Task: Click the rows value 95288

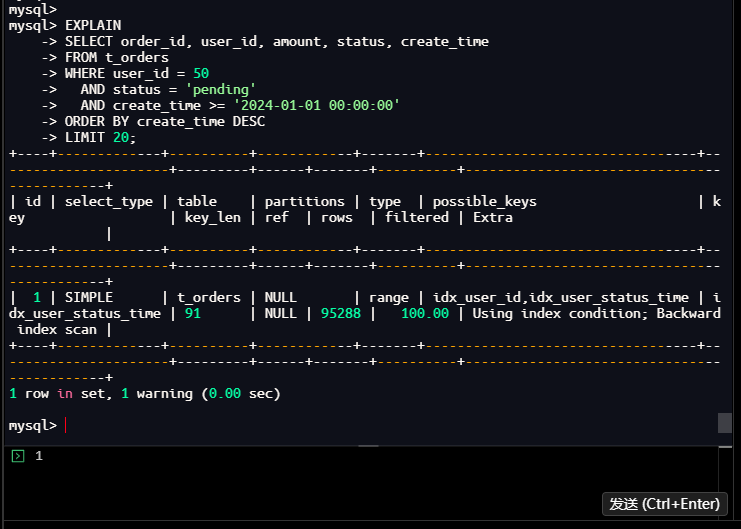Action: click(341, 313)
